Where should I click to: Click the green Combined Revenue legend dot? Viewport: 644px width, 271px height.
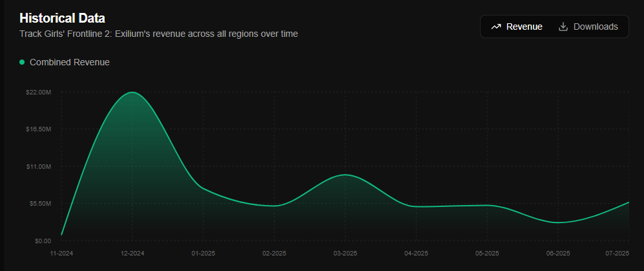pyautogui.click(x=22, y=63)
